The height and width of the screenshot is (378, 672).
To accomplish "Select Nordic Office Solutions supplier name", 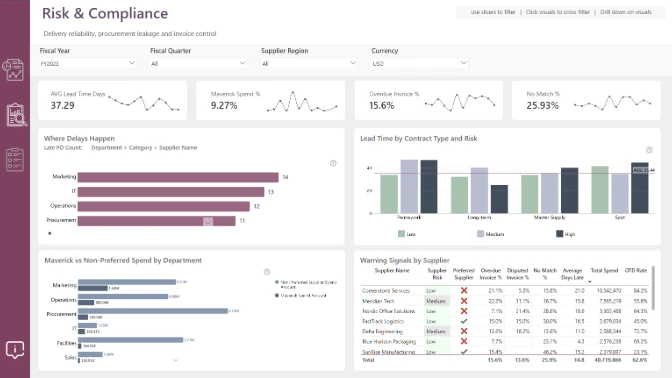I will click(389, 311).
